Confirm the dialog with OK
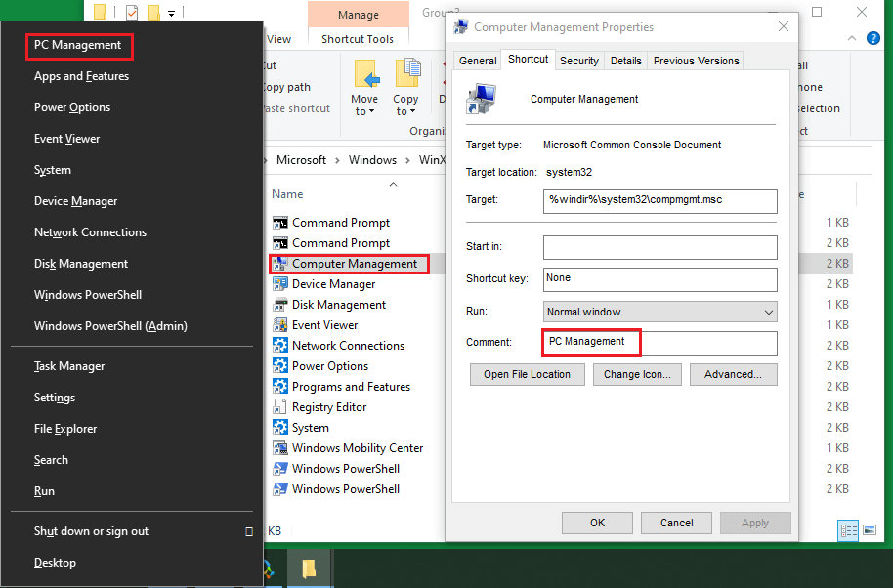Screen dimensions: 893x588 597,523
